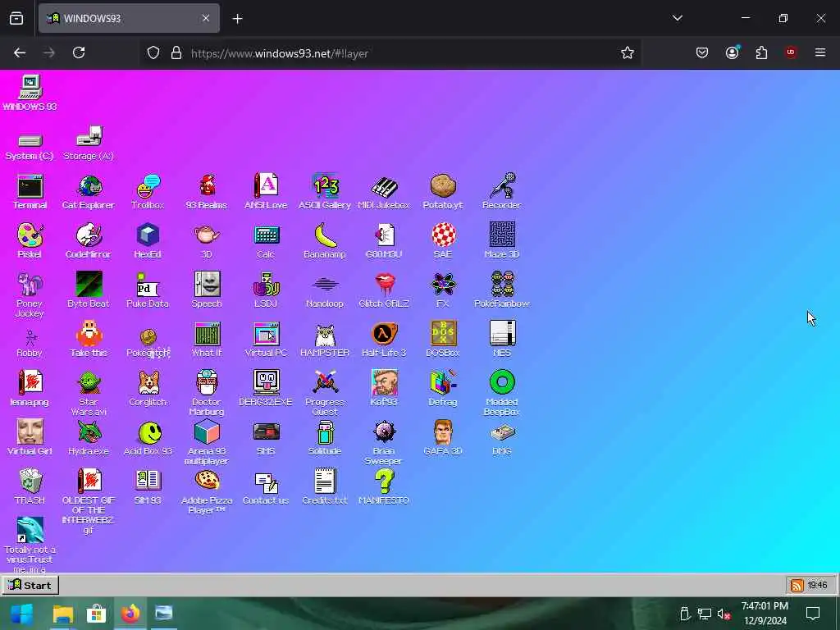Open the ASCII Gallery icon
This screenshot has height=630, width=840.
(325, 186)
